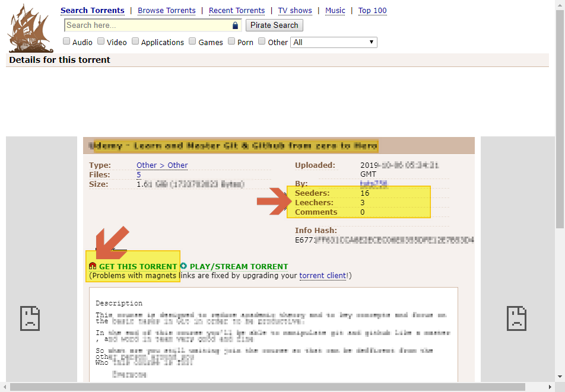Click the Uploaded label
Screen dimensions: 565x392
pos(315,165)
